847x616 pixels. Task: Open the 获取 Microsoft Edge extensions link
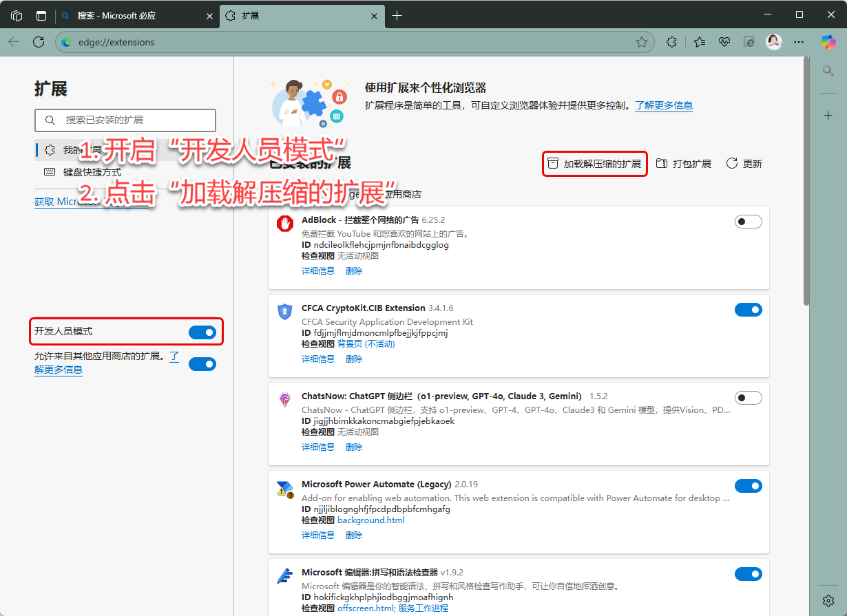(x=91, y=202)
